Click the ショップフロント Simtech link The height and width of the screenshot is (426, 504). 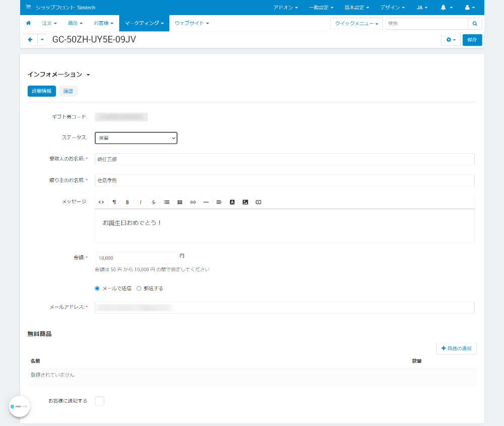tap(66, 8)
